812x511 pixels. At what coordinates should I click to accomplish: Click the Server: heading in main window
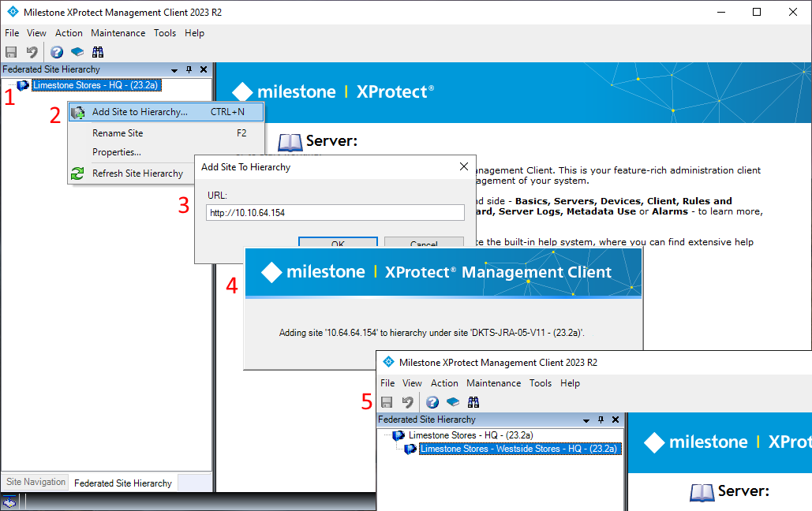pos(331,141)
